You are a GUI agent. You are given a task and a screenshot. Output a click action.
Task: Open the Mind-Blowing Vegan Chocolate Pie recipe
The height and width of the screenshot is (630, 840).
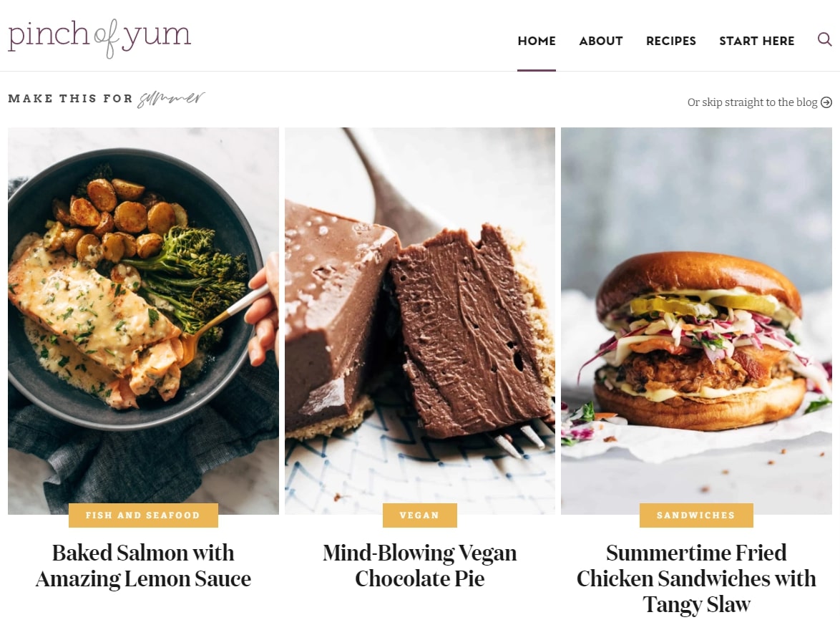tap(419, 566)
